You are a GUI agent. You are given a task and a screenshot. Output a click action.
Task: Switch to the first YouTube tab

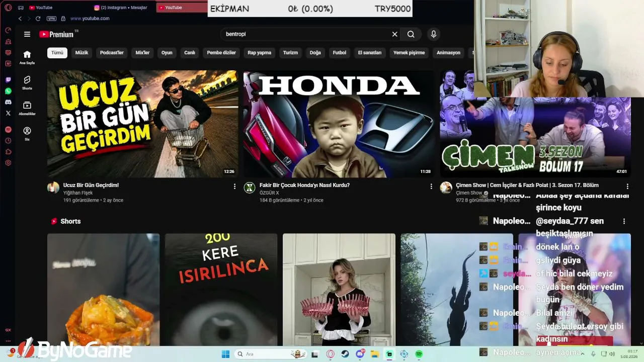coord(58,8)
